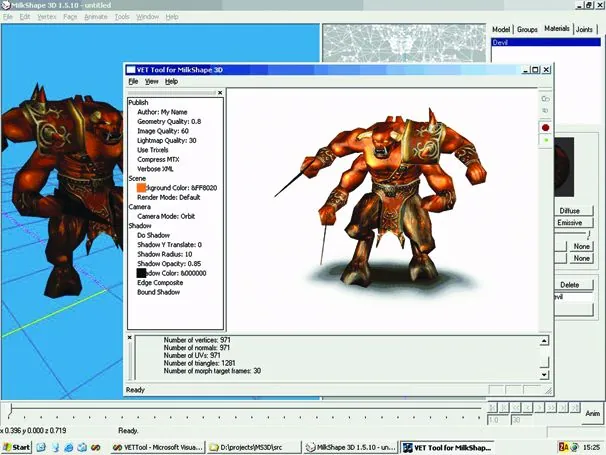This screenshot has width=606, height=455.
Task: Open the VET Tool View menu
Action: 152,82
